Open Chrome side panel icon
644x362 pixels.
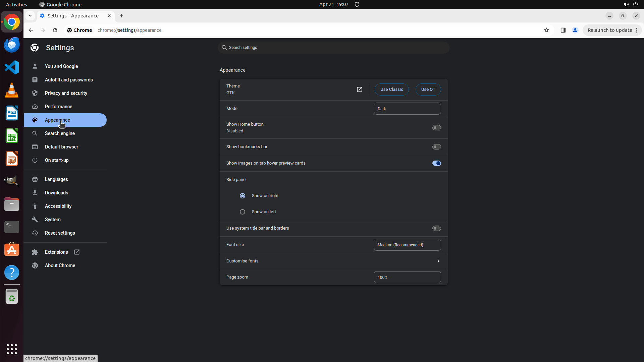tap(563, 30)
